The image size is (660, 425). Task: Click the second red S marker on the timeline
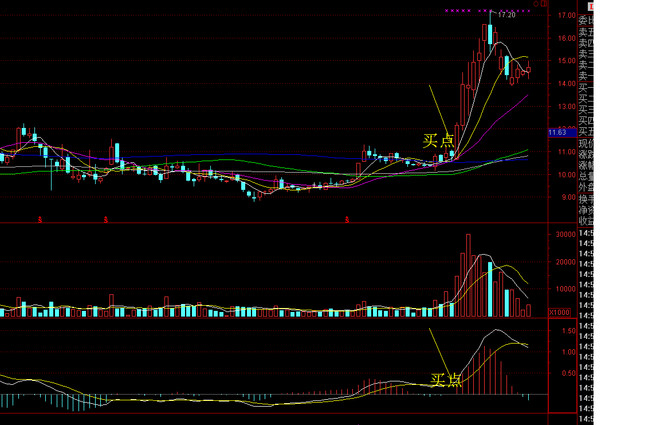coord(106,220)
